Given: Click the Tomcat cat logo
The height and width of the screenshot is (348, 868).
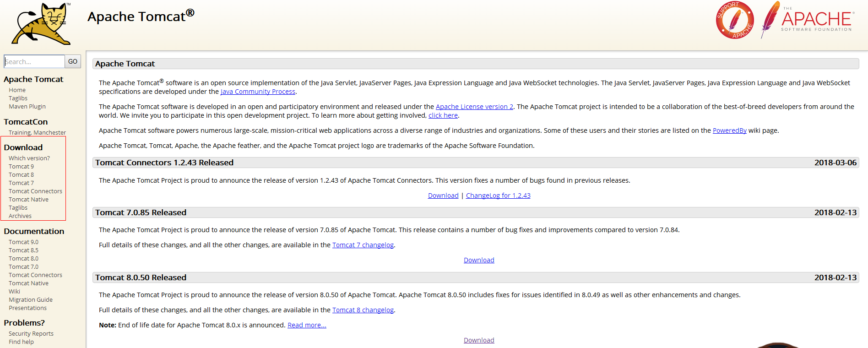Looking at the screenshot, I should pos(41,23).
